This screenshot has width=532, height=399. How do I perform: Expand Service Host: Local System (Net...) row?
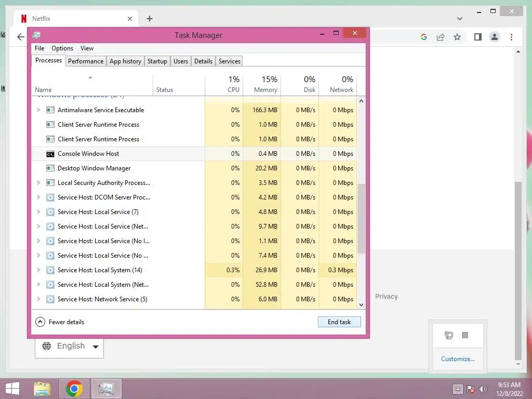38,285
